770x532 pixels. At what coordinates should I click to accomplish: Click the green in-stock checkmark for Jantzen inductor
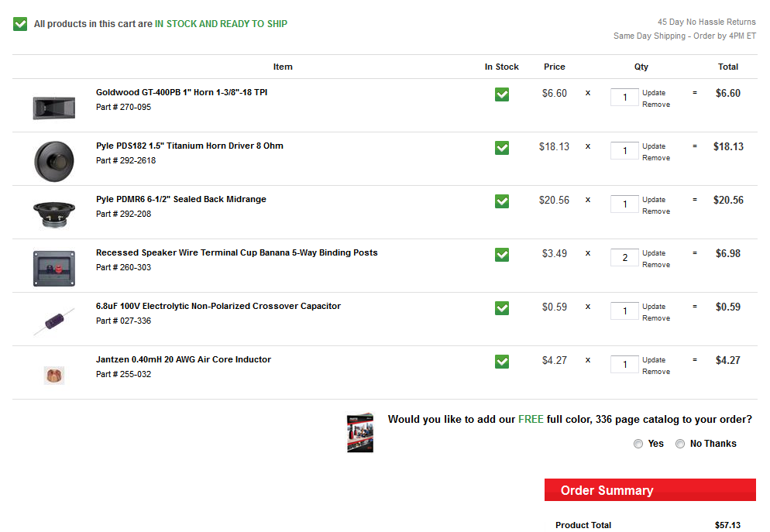point(502,362)
